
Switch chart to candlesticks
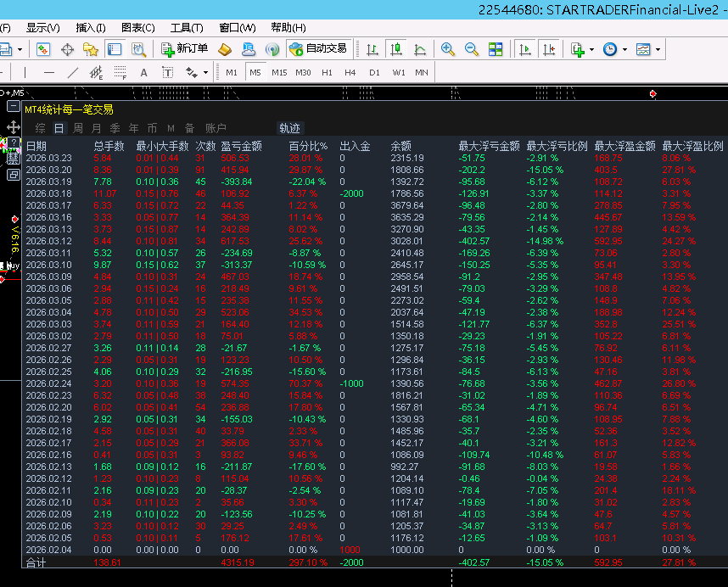point(396,49)
